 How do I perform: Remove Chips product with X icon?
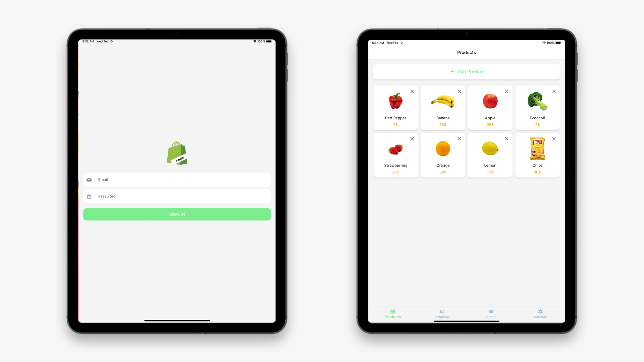[554, 138]
